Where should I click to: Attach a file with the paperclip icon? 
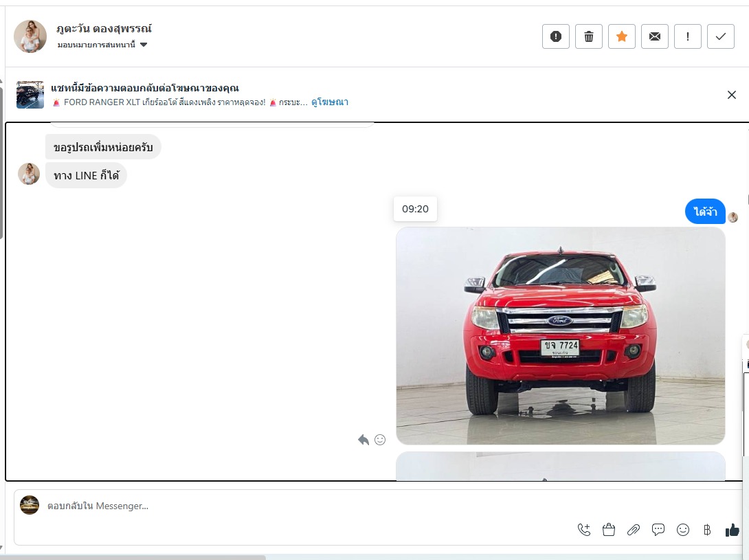tap(634, 529)
